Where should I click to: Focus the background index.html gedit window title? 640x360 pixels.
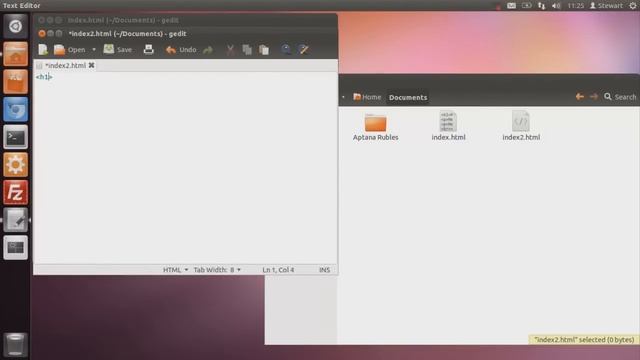123,20
